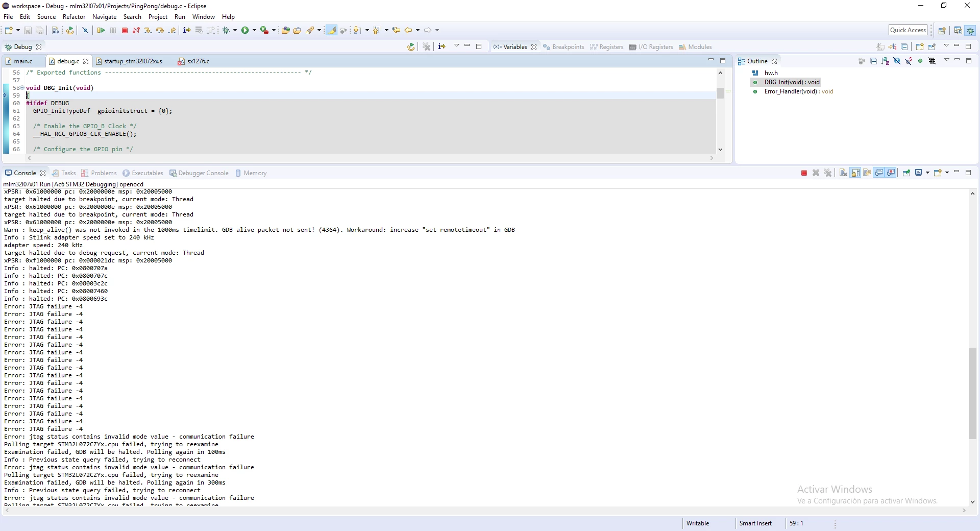This screenshot has height=531, width=980.
Task: Click the Step Return icon
Action: click(172, 31)
